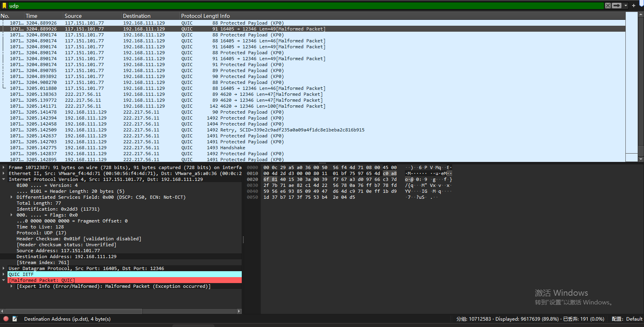644x327 pixels.
Task: Apply the display filter with arrow button
Action: click(x=617, y=6)
